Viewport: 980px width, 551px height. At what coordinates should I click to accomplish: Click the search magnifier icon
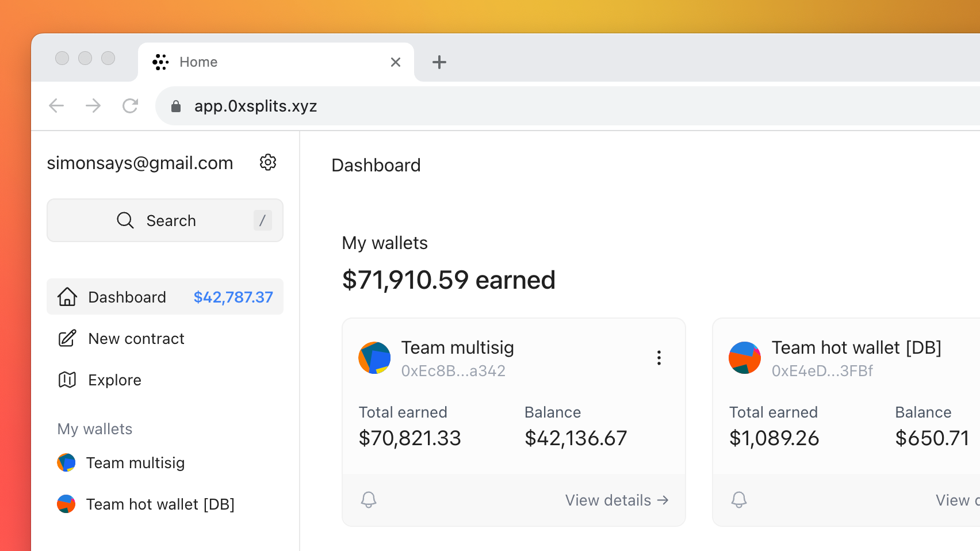[125, 220]
